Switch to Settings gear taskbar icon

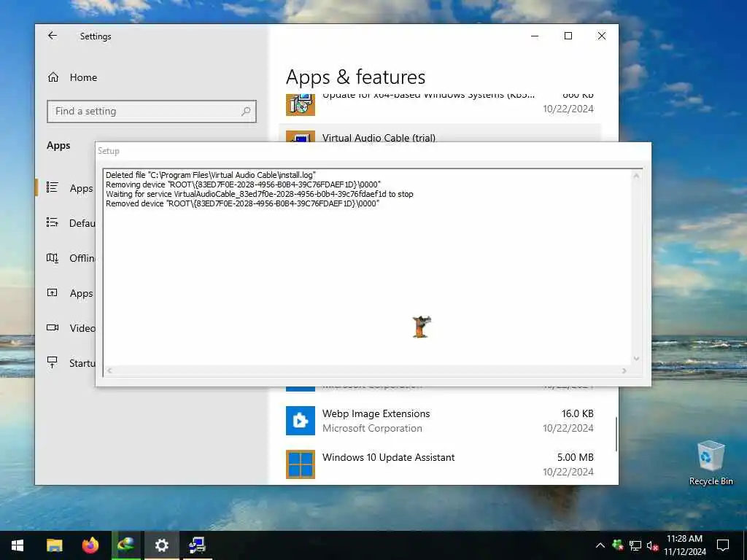tap(161, 545)
